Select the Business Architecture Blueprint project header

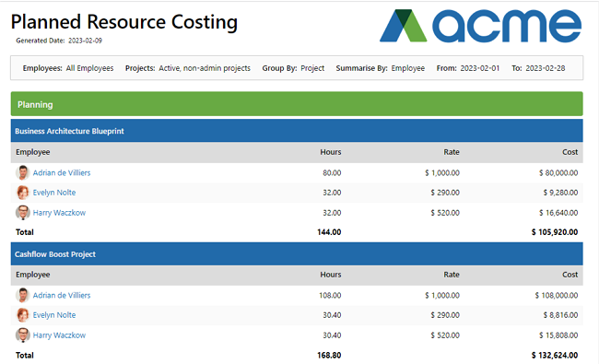coord(297,131)
